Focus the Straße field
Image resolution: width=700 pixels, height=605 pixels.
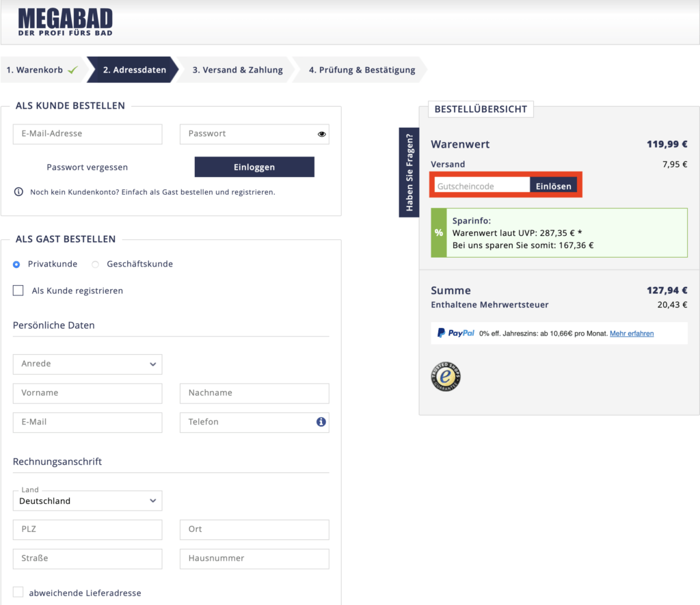(x=87, y=559)
